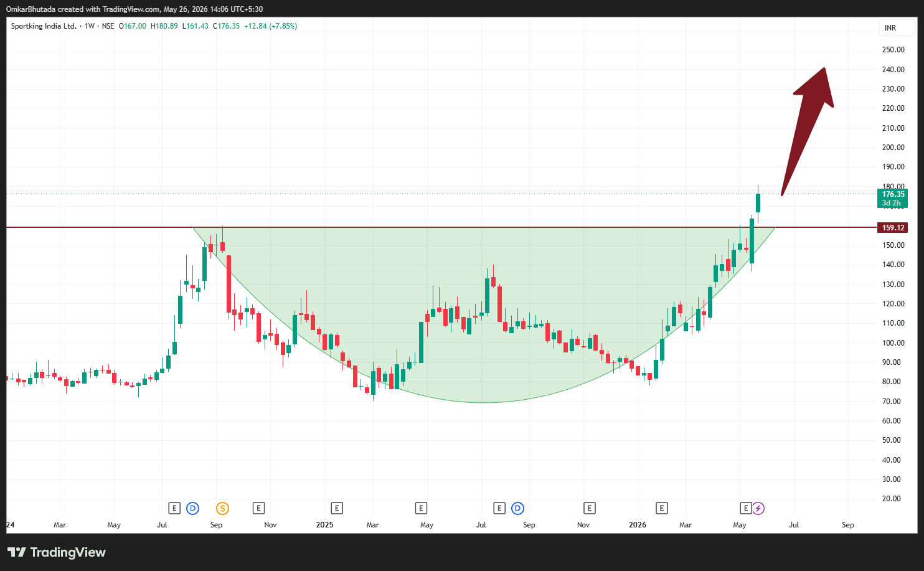The image size is (924, 571).
Task: Click the E earnings marker above May 2025
Action: (x=422, y=509)
